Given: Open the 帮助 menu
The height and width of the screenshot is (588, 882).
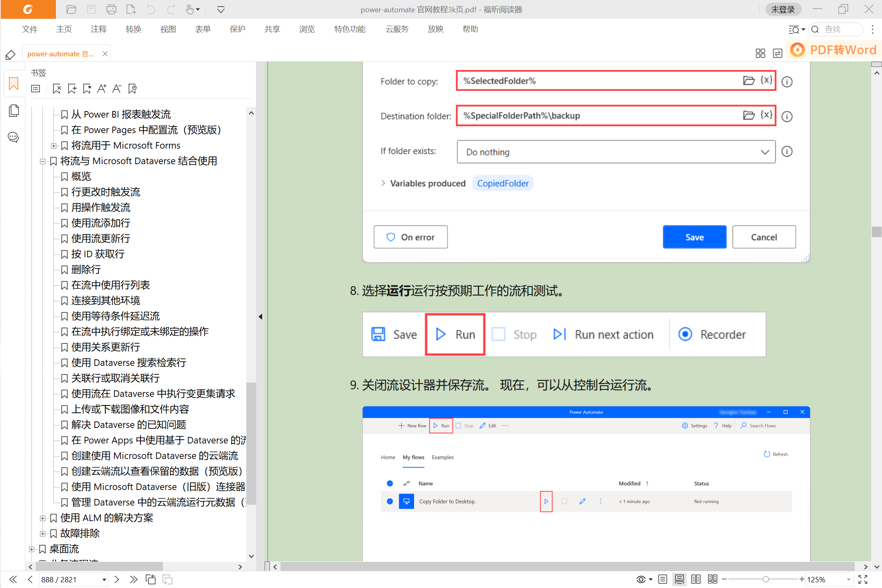Looking at the screenshot, I should (470, 29).
